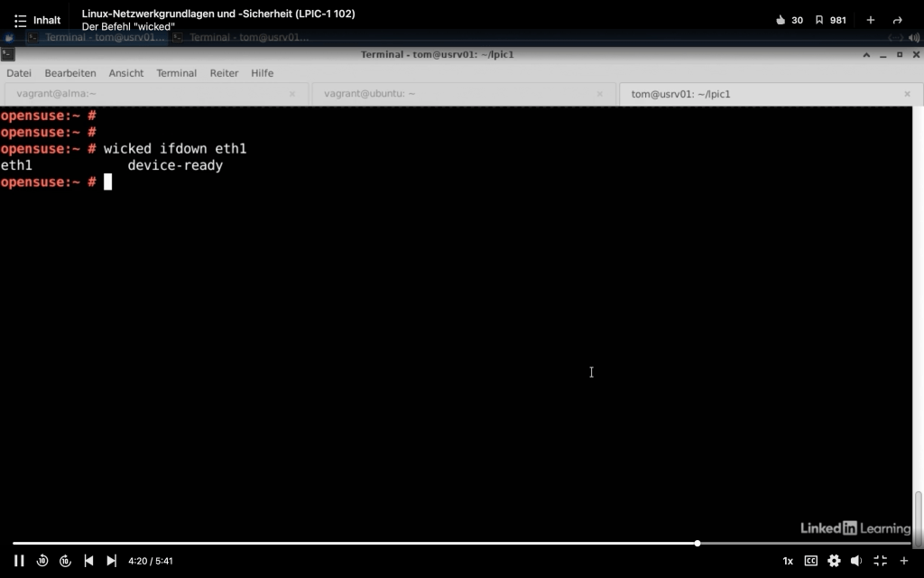The image size is (924, 578).
Task: Go to the previous video
Action: 88,561
